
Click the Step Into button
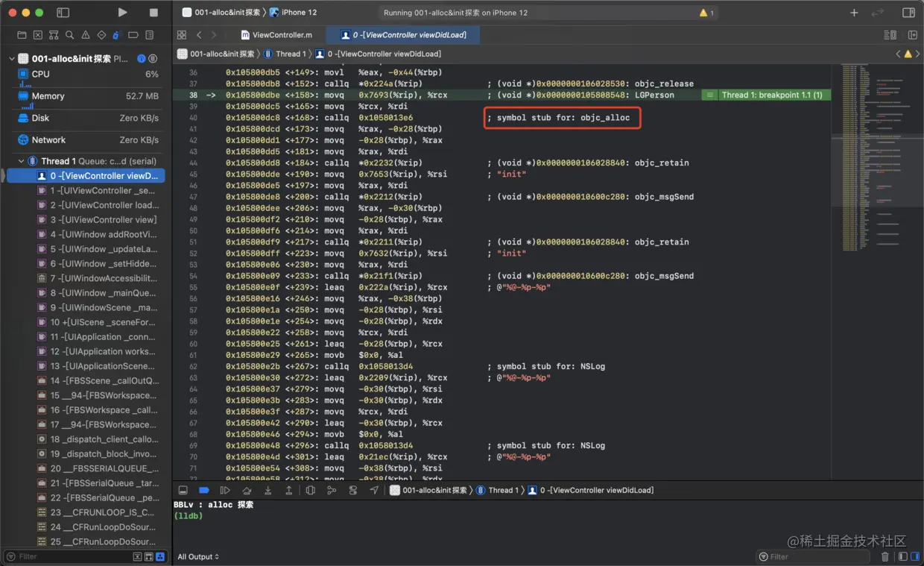268,490
